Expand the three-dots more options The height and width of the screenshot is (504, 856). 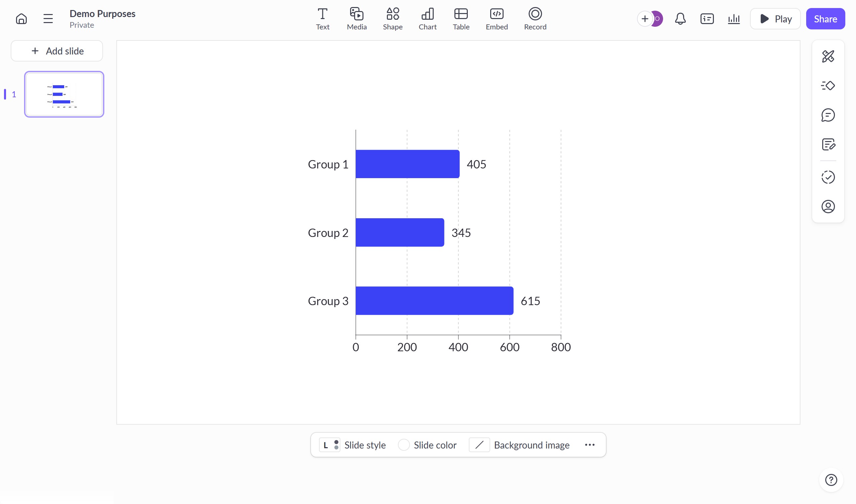click(590, 445)
